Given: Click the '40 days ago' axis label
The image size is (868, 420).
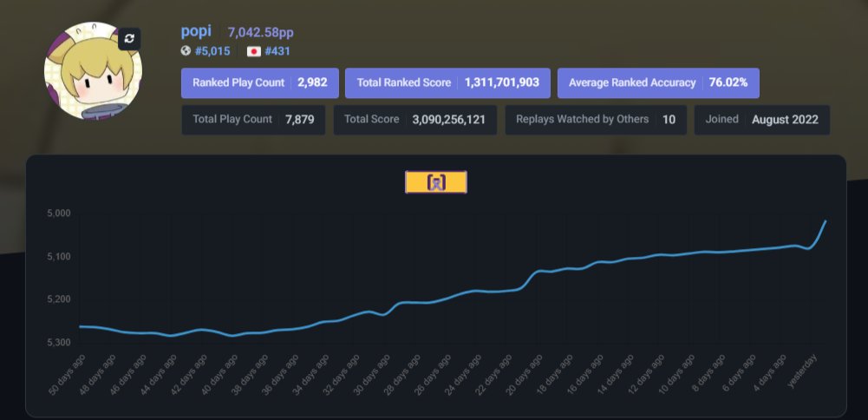Looking at the screenshot, I should [219, 375].
